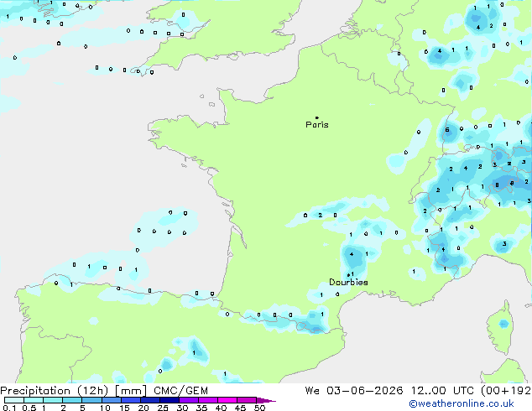Pick the legend swatch between 30 and 35

[x=188, y=400]
